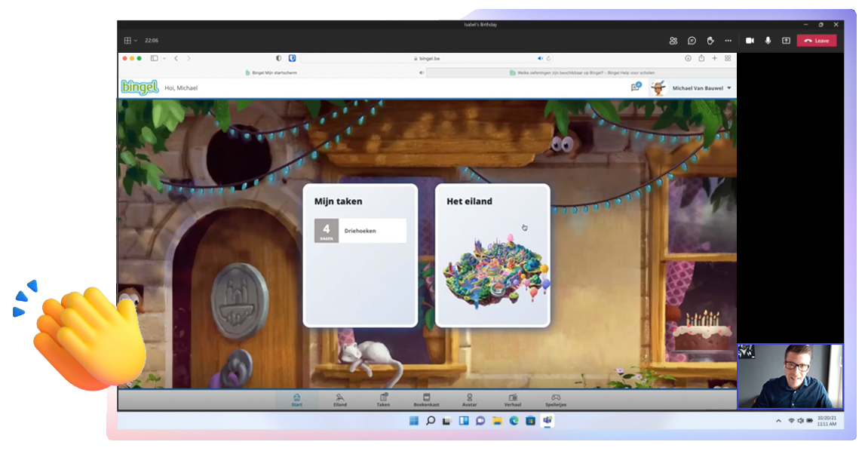The height and width of the screenshot is (451, 868).
Task: Show Safari tab overview grid
Action: 728,58
